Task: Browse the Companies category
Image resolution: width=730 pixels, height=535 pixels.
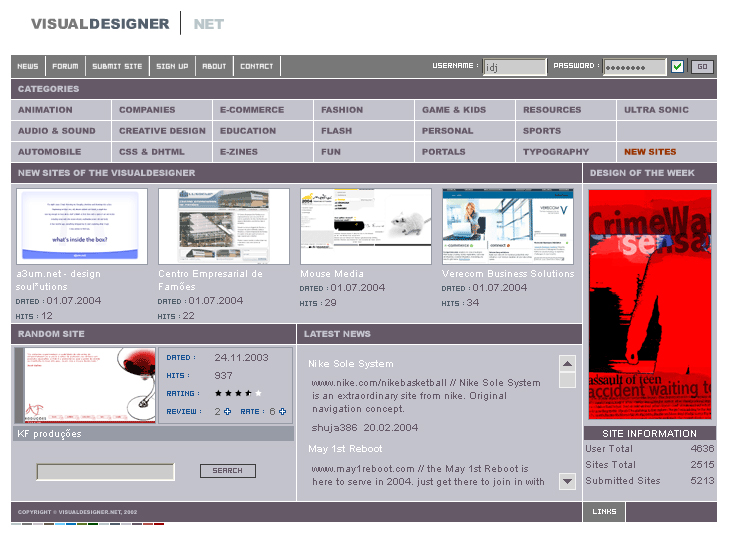Action: 147,110
